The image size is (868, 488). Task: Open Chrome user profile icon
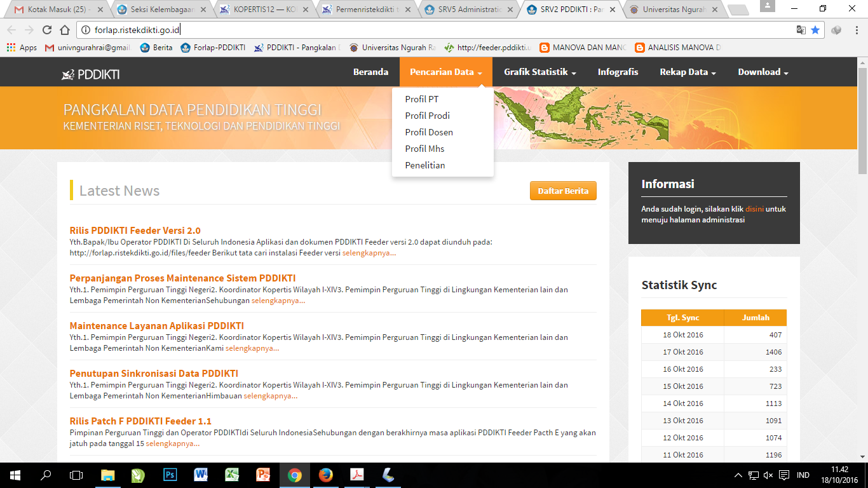(766, 6)
